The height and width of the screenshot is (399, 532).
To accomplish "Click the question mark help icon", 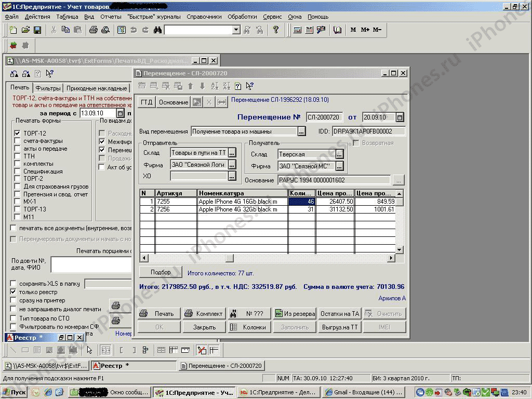I will coord(276,30).
